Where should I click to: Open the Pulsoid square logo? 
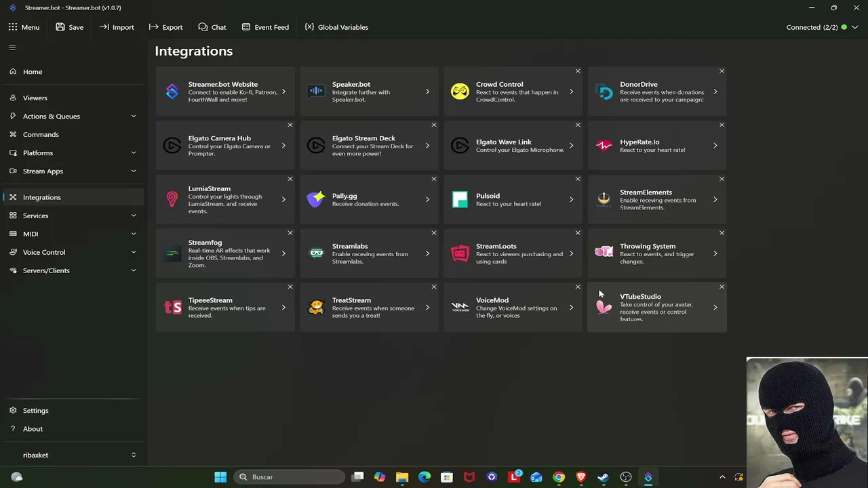click(x=460, y=199)
